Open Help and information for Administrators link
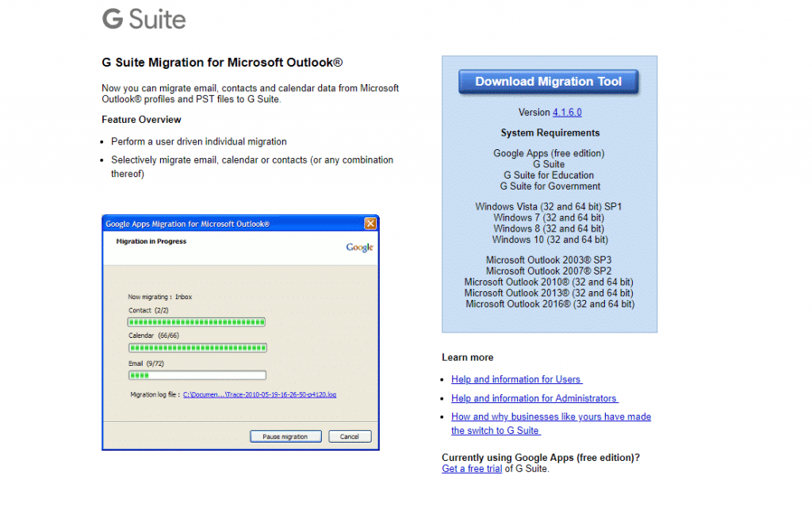812x507 pixels. point(534,398)
